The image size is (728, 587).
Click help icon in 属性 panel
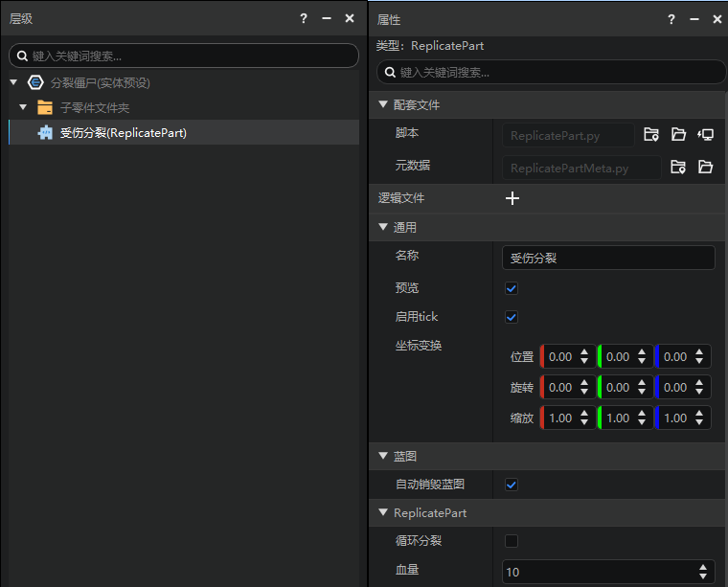click(671, 19)
